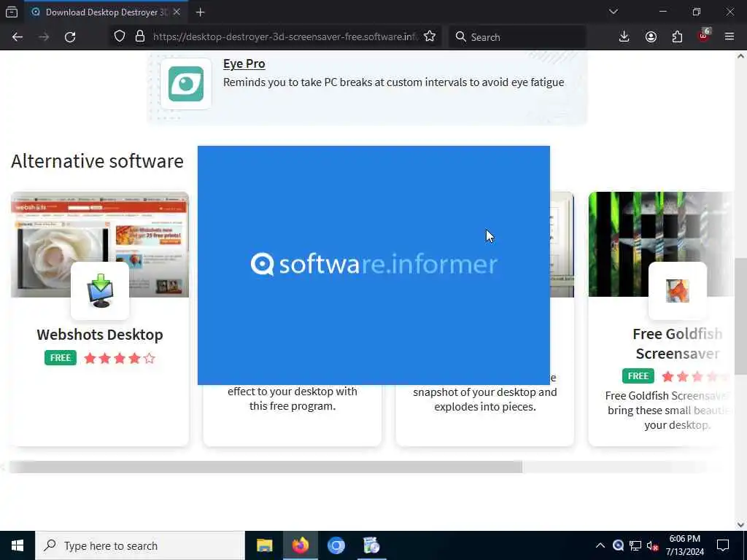The width and height of the screenshot is (747, 560).
Task: Click Webshots Desktop download icon
Action: (100, 291)
